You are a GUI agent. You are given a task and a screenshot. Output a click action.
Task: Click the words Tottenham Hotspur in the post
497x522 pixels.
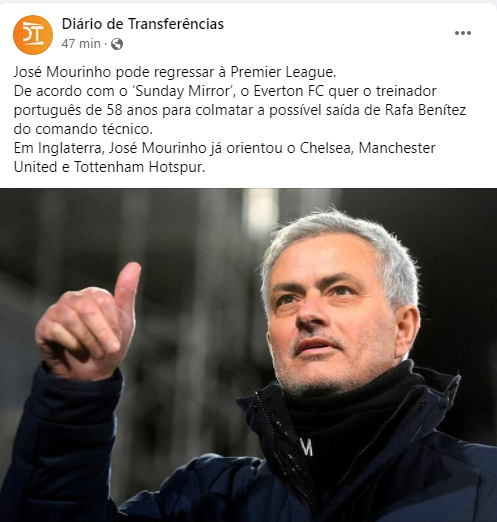[x=139, y=167]
